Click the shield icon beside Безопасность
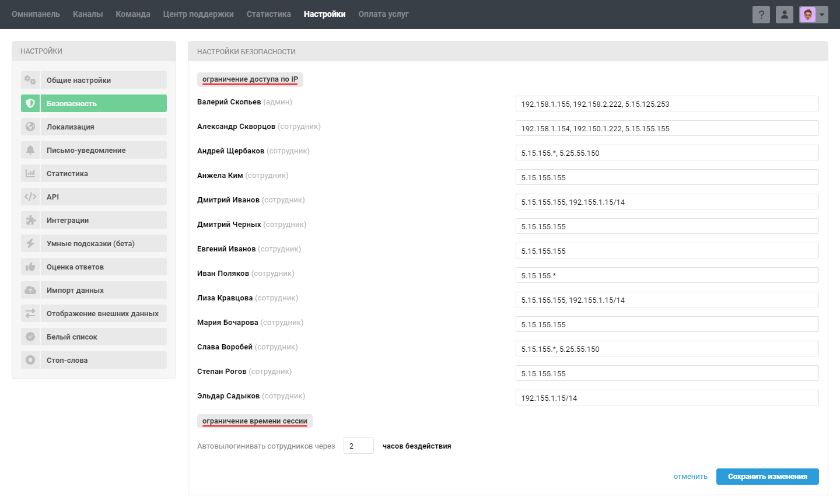The width and height of the screenshot is (840, 504). pyautogui.click(x=30, y=103)
